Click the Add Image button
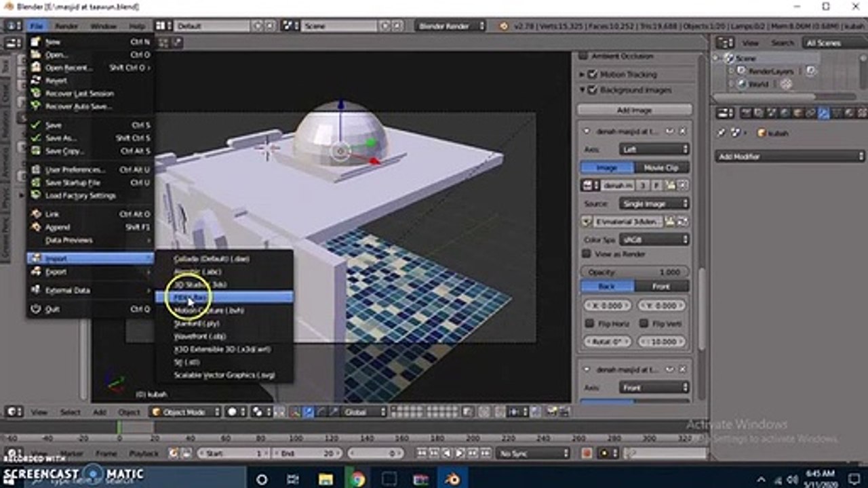 tap(635, 110)
